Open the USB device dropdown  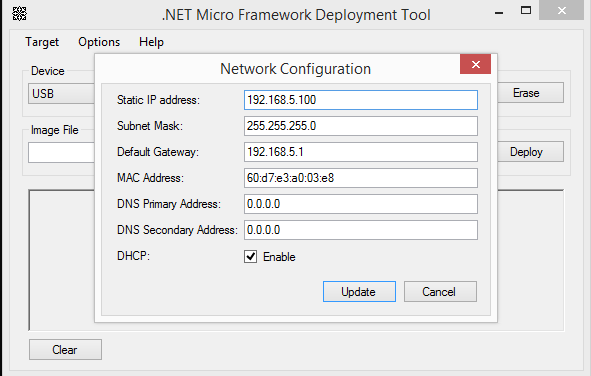pyautogui.click(x=61, y=93)
